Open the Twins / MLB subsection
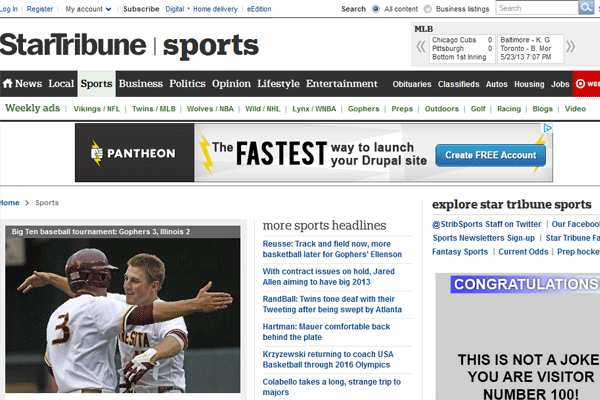Image resolution: width=600 pixels, height=400 pixels. [x=153, y=109]
